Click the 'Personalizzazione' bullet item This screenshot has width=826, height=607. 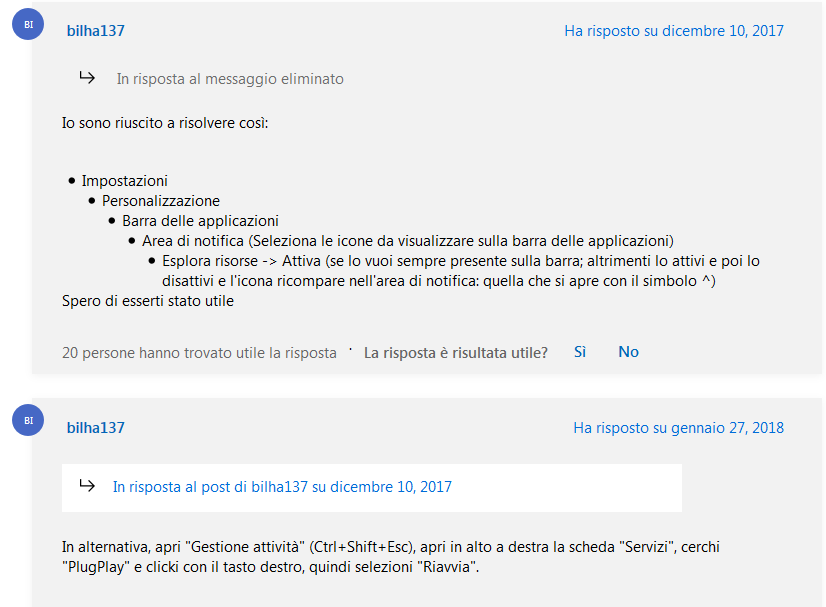point(161,201)
